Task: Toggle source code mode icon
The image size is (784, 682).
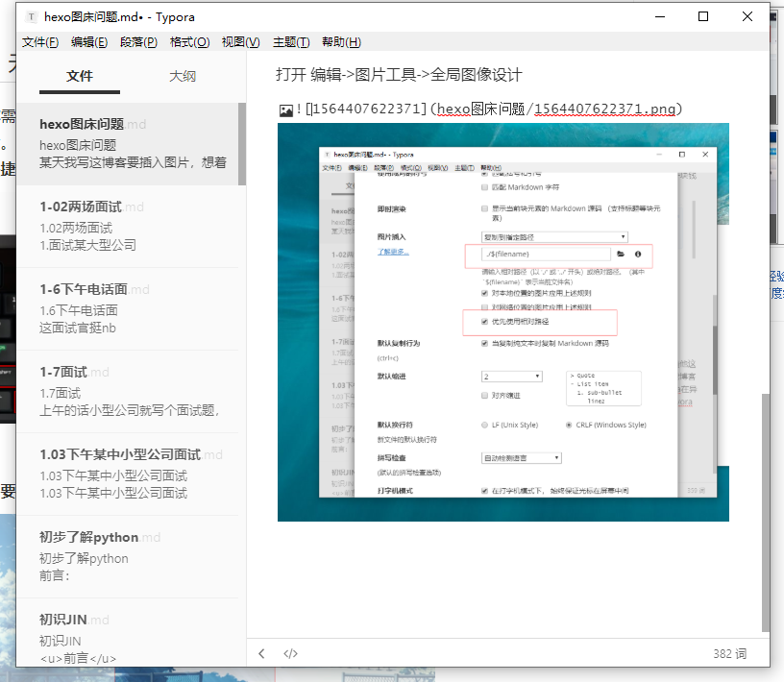Action: click(x=290, y=653)
